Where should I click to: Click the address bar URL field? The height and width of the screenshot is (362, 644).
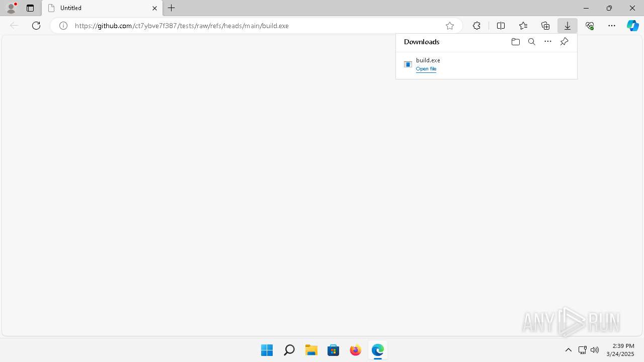point(257,26)
